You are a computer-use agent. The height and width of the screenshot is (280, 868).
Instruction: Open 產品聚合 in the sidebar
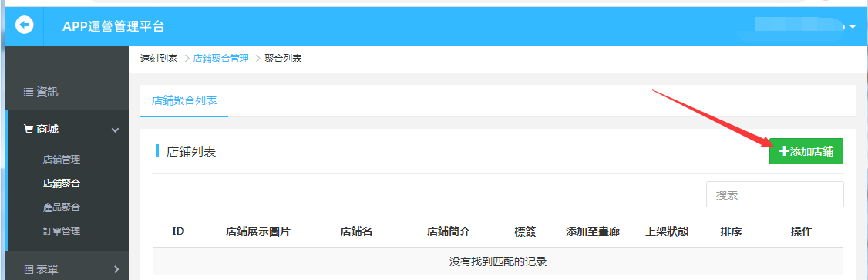point(62,207)
